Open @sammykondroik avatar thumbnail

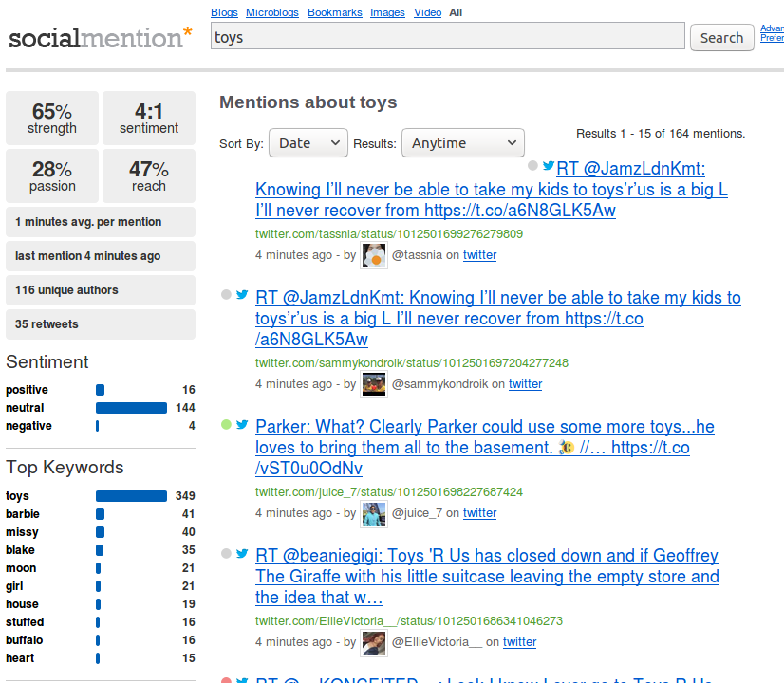(x=374, y=384)
